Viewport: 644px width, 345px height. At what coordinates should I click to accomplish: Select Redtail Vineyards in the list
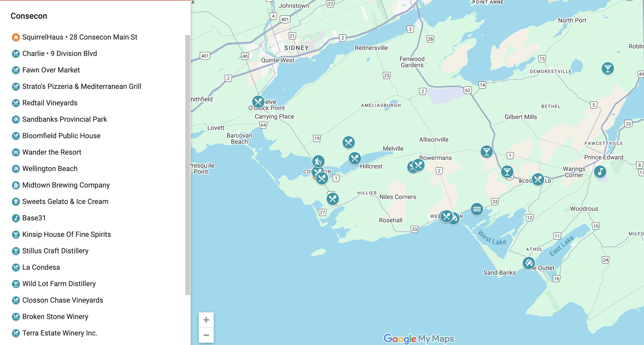click(50, 103)
